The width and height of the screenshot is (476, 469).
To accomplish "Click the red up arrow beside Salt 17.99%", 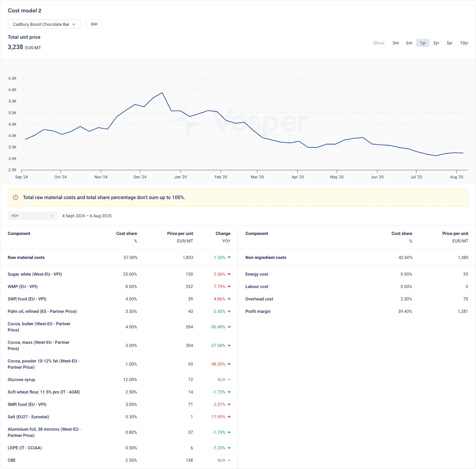I will (x=229, y=417).
